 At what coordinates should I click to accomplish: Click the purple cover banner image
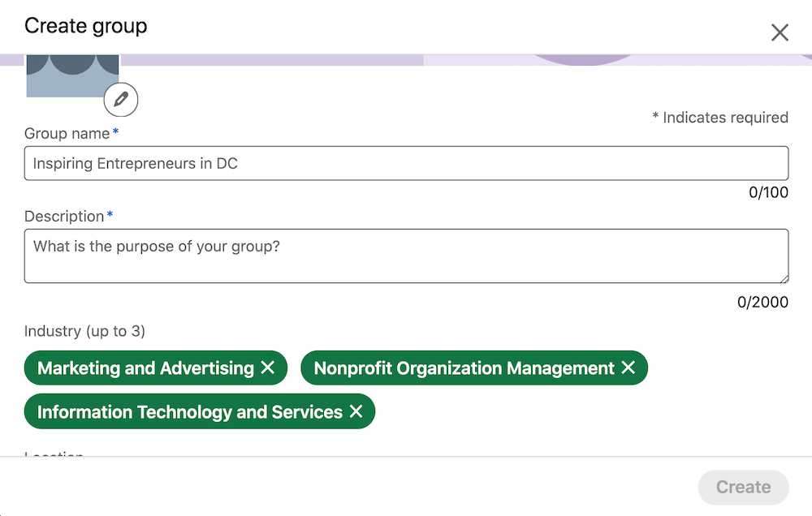[466, 60]
